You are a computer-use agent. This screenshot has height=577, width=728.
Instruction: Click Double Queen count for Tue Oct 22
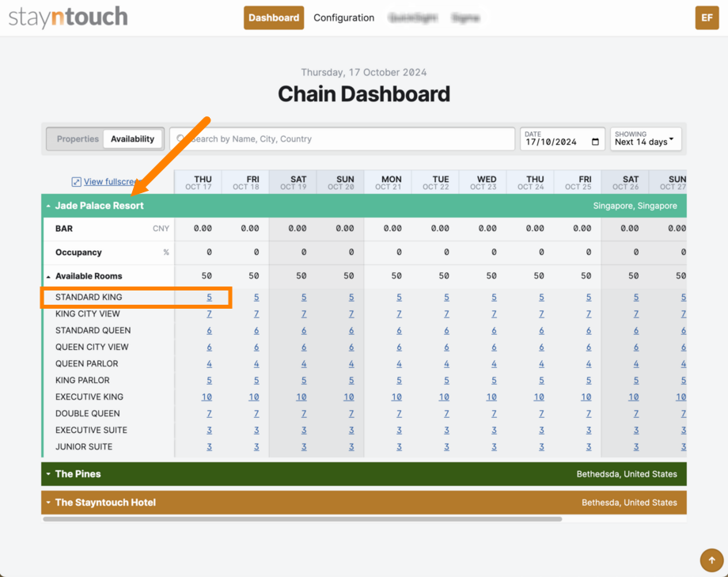(x=446, y=413)
